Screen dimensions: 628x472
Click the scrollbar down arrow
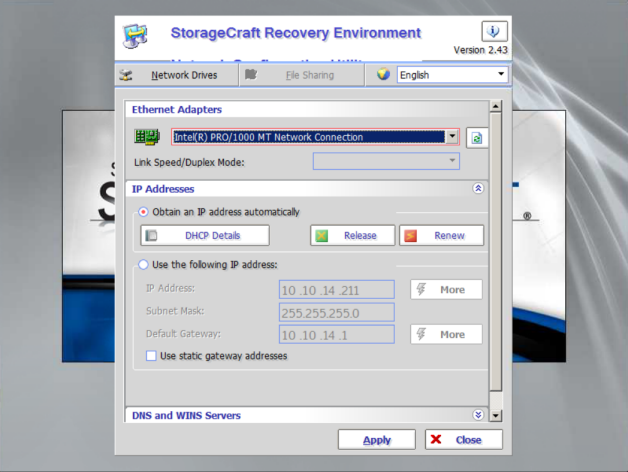click(495, 416)
